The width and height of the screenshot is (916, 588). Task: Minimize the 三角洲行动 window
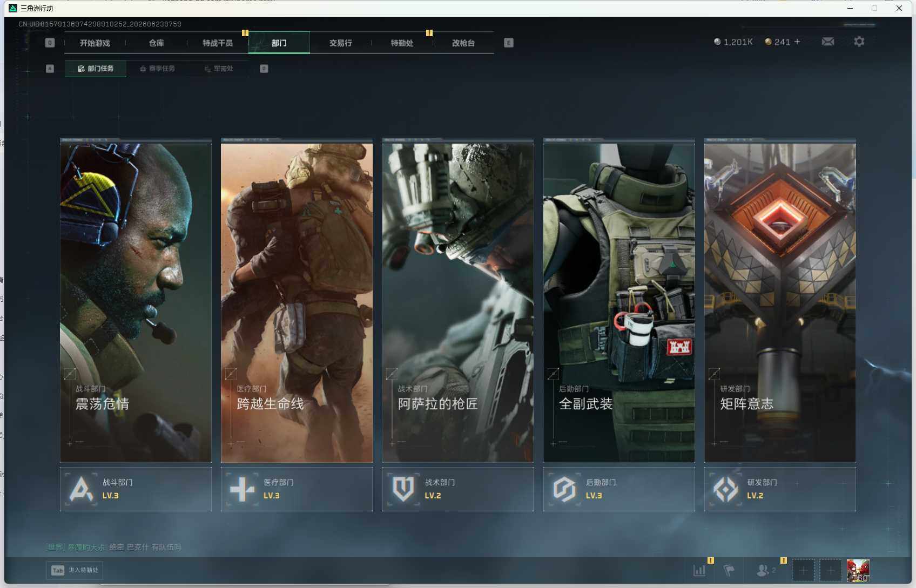point(850,8)
